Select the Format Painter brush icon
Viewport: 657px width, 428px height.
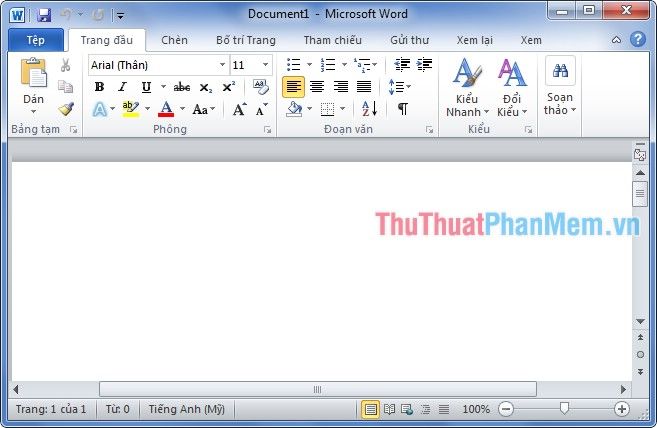coord(66,109)
